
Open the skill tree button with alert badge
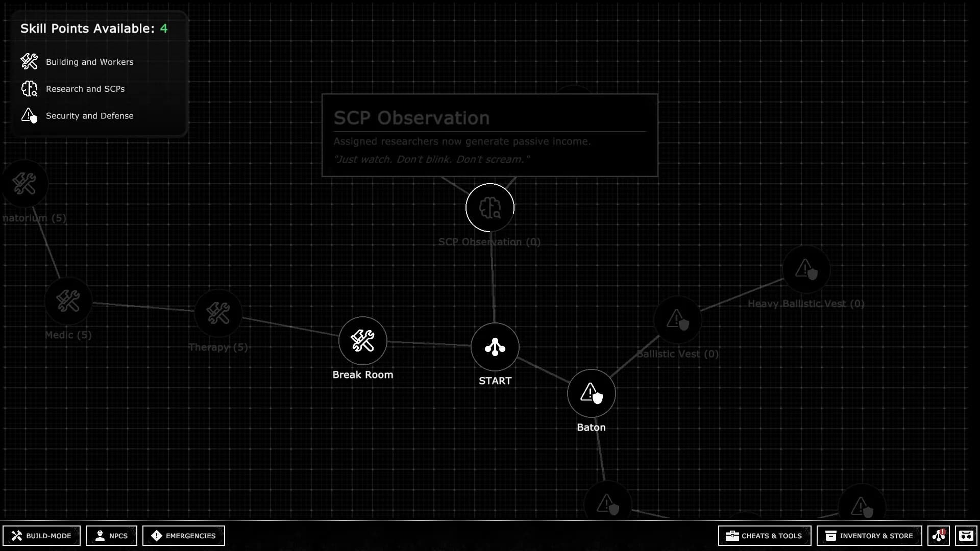click(939, 536)
